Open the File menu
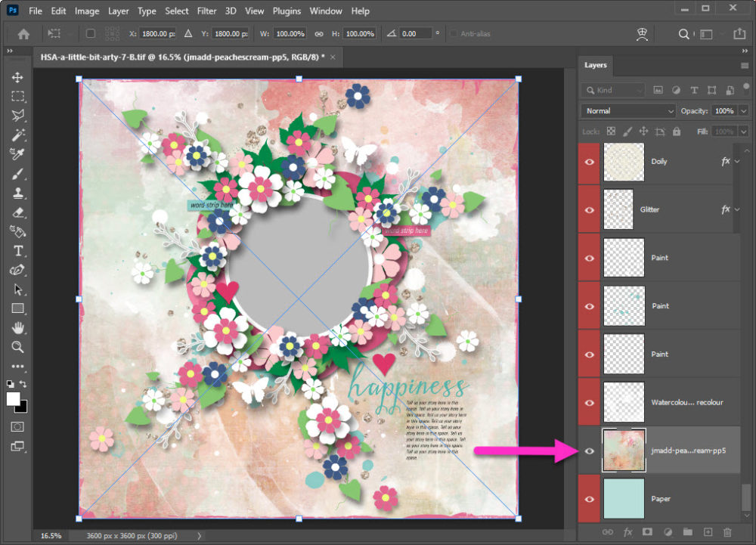 click(36, 11)
